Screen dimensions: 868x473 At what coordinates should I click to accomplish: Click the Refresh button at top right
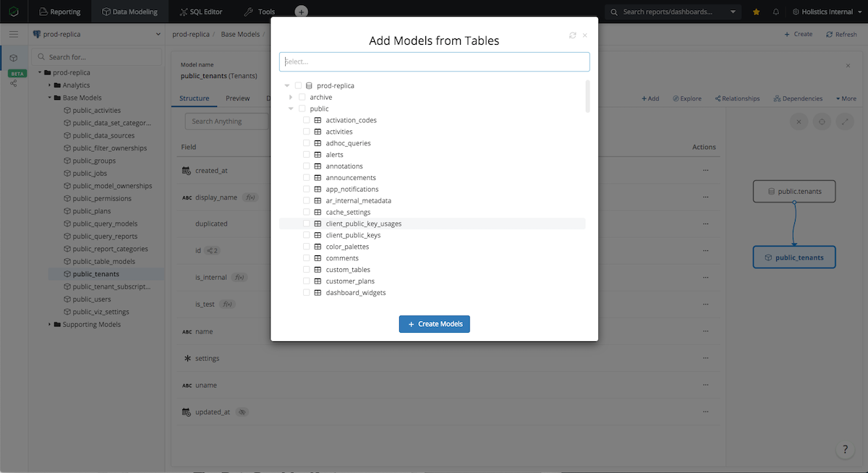[841, 34]
